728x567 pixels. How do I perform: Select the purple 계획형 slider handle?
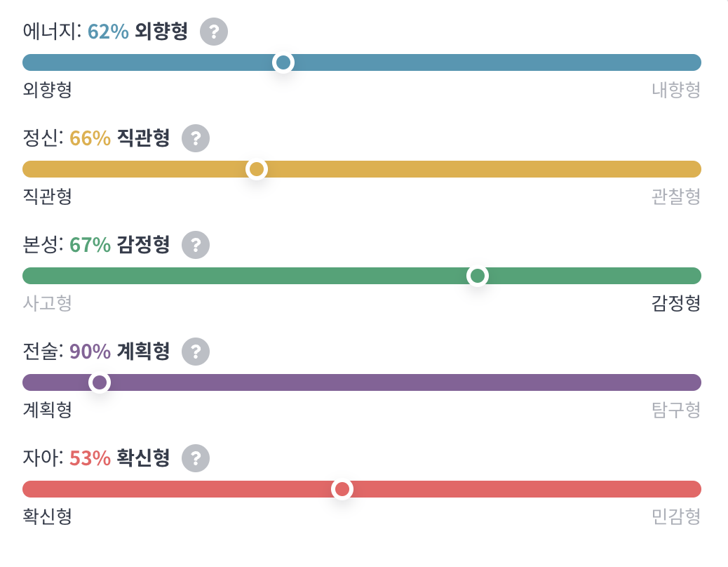coord(100,382)
